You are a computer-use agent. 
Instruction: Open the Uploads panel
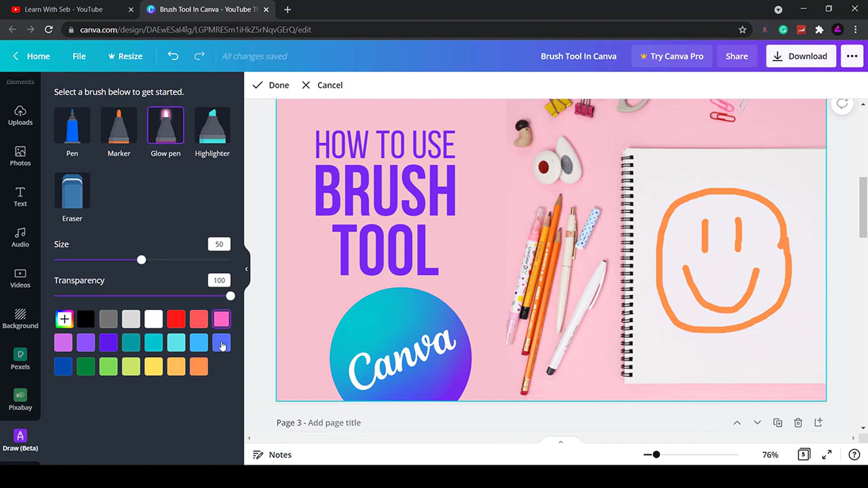coord(20,115)
